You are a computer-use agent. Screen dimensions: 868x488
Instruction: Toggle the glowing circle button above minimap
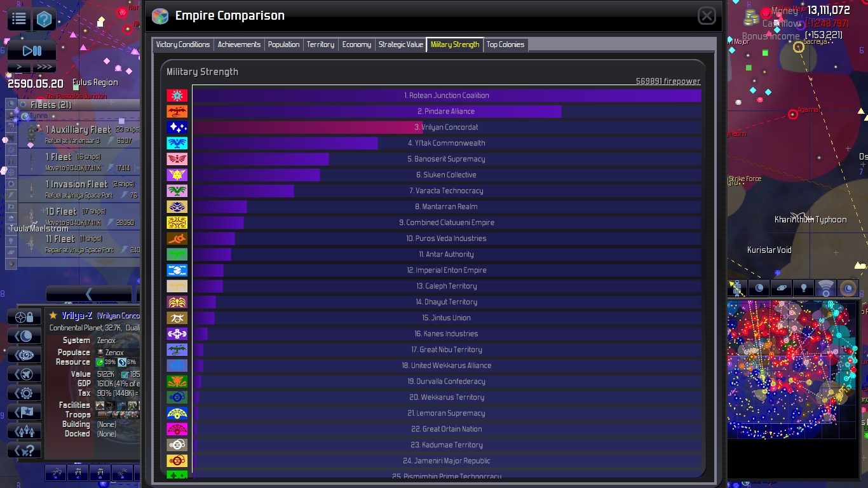[848, 288]
